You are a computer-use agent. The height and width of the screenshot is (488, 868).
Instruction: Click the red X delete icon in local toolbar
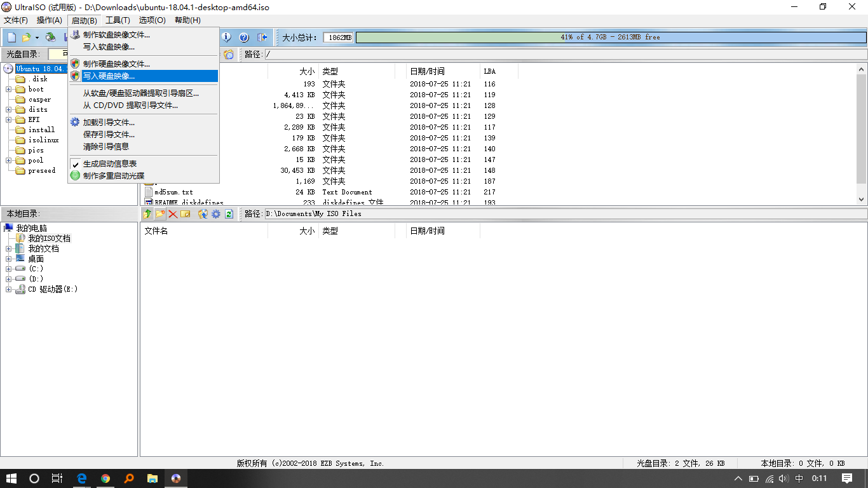coord(173,214)
